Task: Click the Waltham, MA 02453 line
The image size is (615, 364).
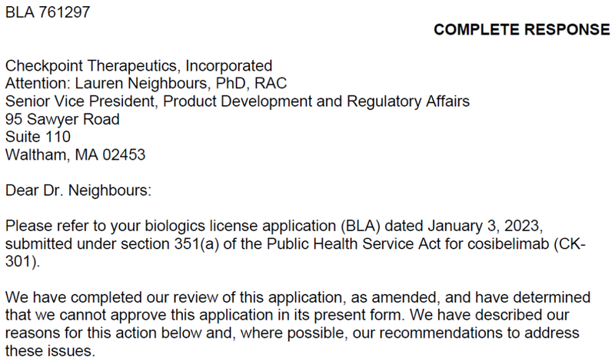Action: [x=75, y=155]
